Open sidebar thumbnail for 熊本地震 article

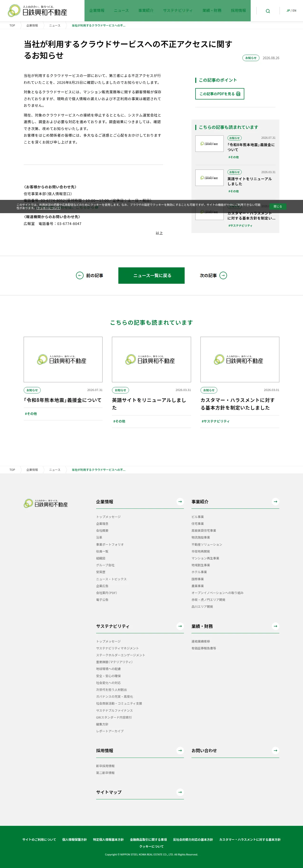[209, 144]
